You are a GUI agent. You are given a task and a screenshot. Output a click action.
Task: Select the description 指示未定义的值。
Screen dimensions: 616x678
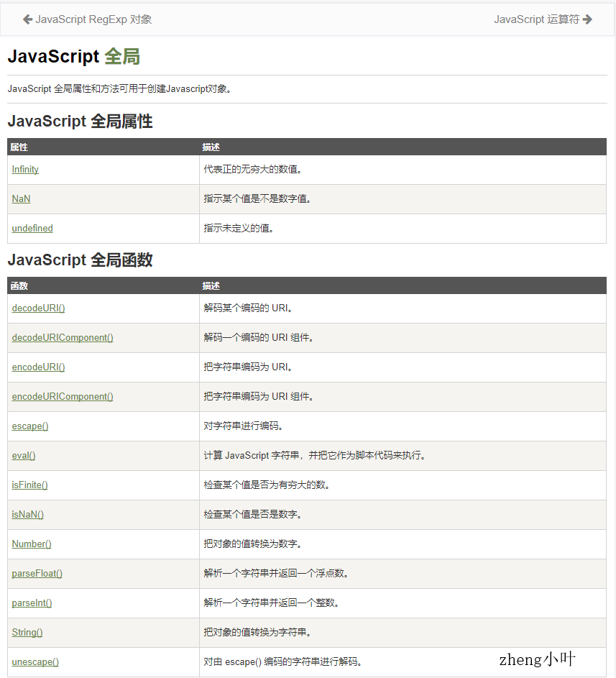tap(239, 229)
